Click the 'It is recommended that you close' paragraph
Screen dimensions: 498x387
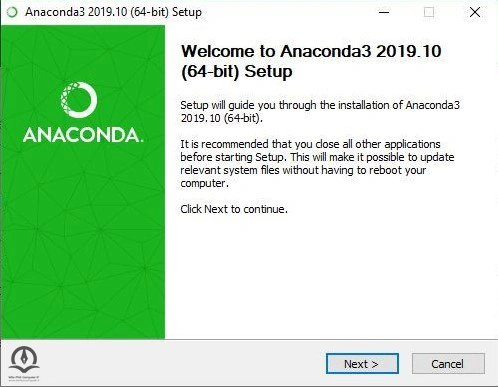(317, 163)
